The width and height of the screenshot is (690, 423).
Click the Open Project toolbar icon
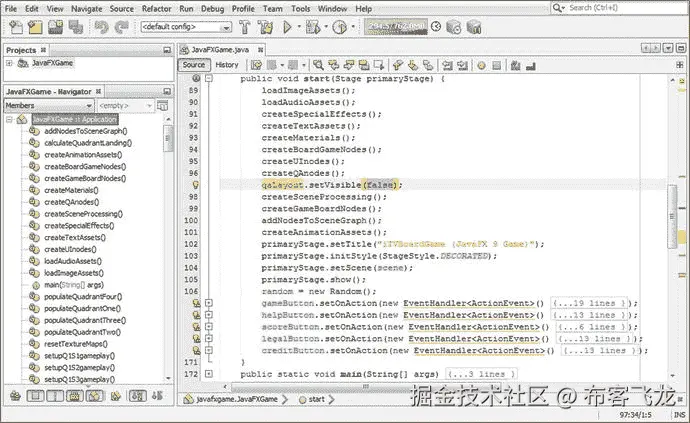(55, 27)
